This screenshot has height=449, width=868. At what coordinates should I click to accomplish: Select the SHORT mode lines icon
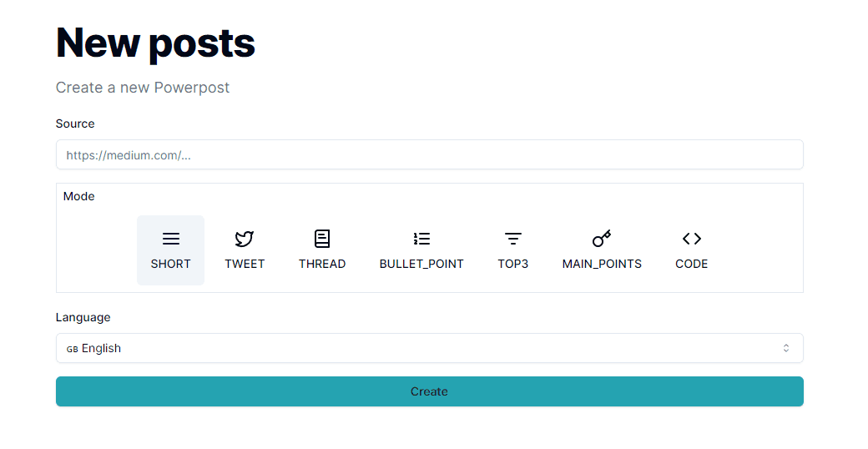(x=171, y=239)
